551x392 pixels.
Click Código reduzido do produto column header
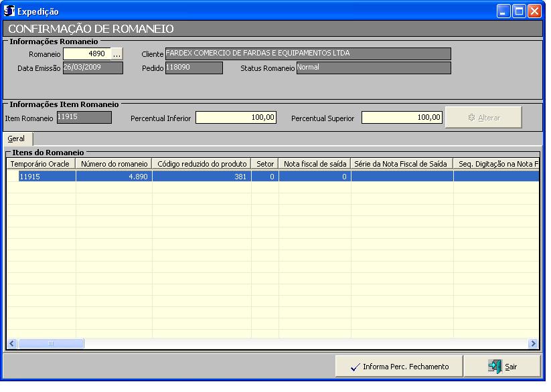(x=202, y=164)
